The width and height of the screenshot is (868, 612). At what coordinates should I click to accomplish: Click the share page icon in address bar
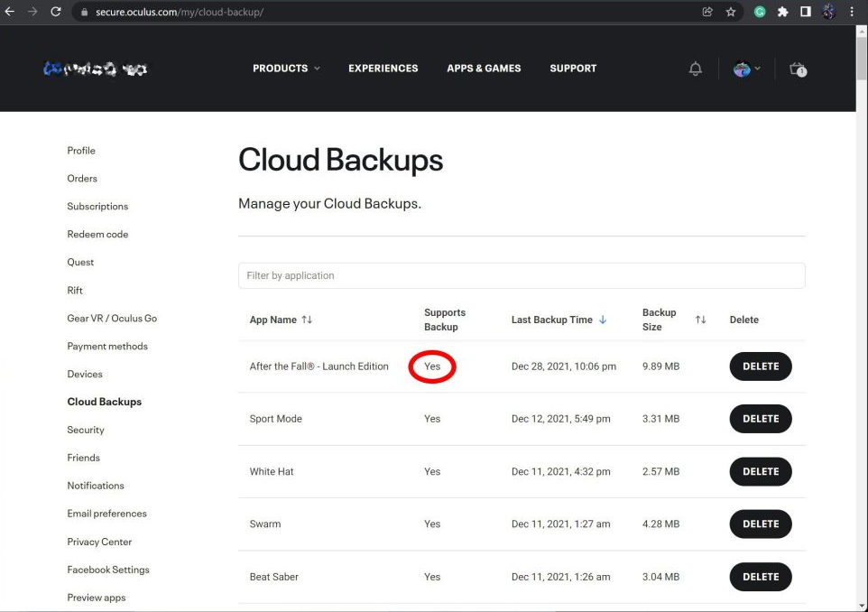[x=707, y=12]
